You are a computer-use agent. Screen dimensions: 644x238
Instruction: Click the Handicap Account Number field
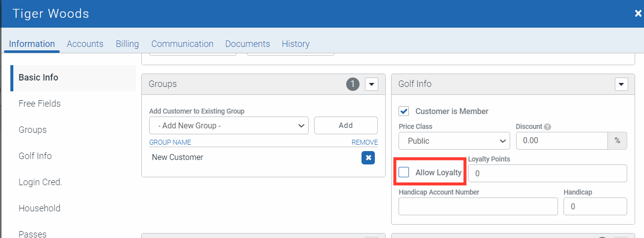(478, 206)
